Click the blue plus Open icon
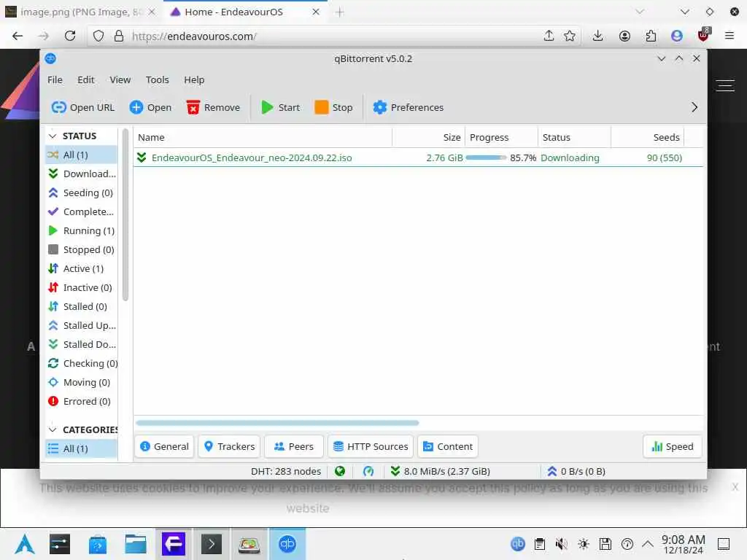Image resolution: width=747 pixels, height=560 pixels. pos(136,107)
